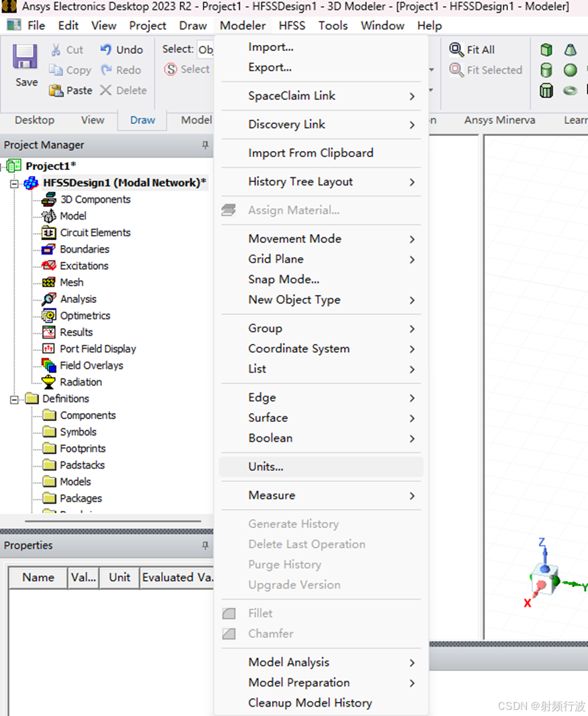The image size is (588, 716).
Task: Click the Radiation tree icon
Action: pos(48,382)
